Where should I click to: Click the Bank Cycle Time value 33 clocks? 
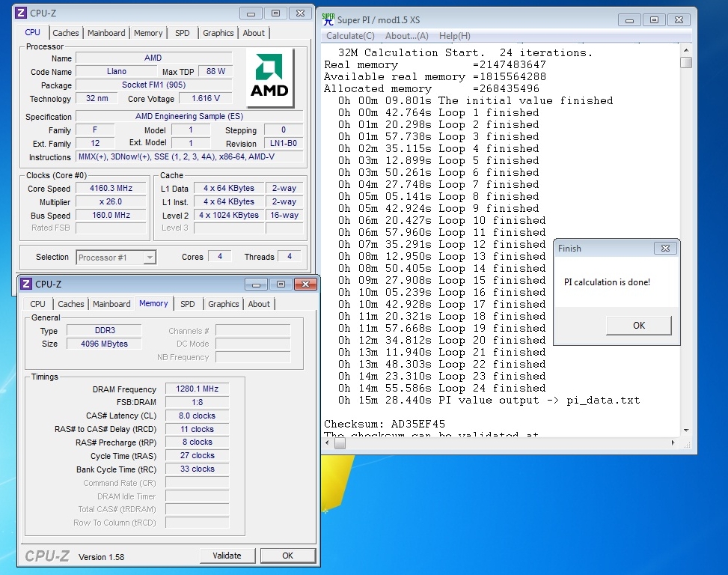pyautogui.click(x=198, y=469)
